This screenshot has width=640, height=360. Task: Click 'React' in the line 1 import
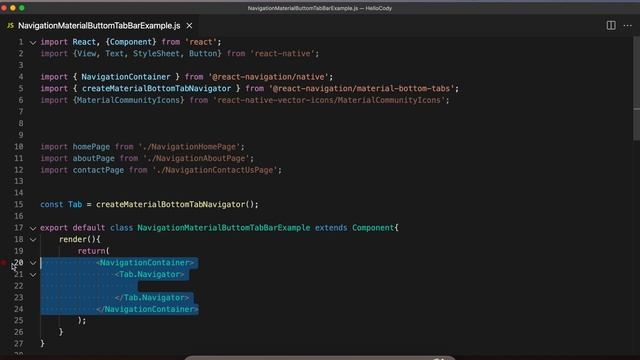click(84, 42)
